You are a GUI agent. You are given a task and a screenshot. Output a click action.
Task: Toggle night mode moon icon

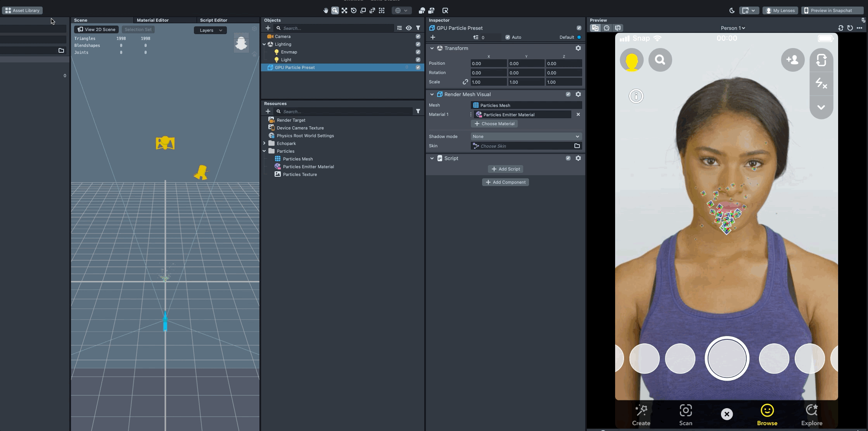click(x=732, y=10)
